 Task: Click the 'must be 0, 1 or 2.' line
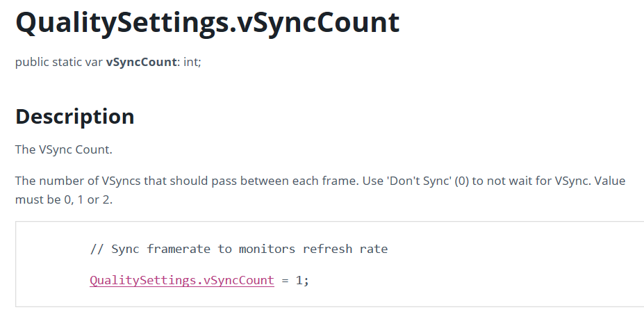(64, 199)
